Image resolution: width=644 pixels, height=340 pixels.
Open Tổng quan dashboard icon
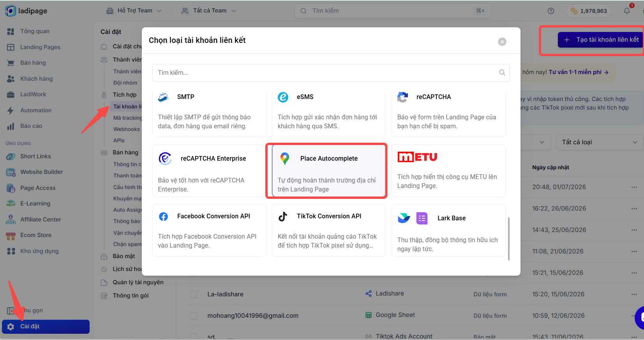pos(11,31)
